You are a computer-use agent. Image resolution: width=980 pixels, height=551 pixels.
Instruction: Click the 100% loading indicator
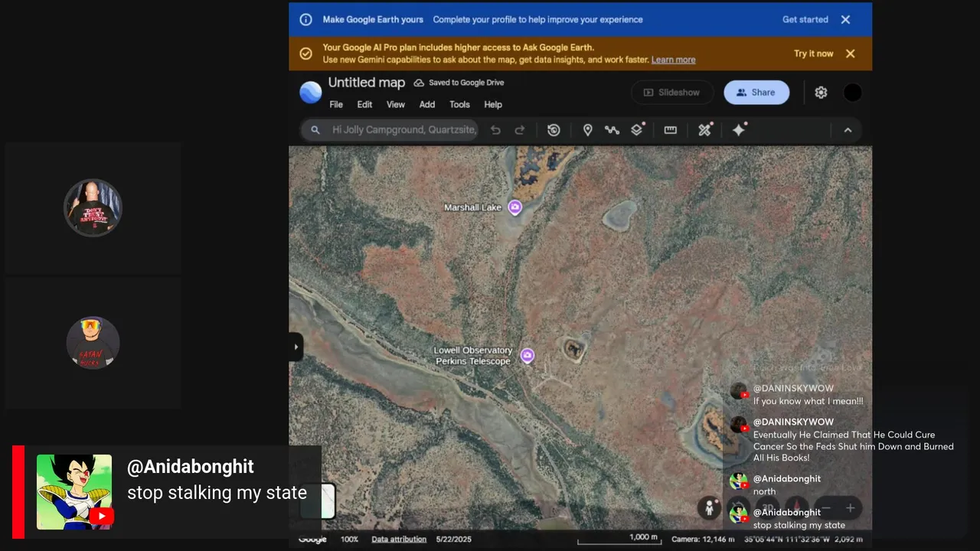[349, 540]
